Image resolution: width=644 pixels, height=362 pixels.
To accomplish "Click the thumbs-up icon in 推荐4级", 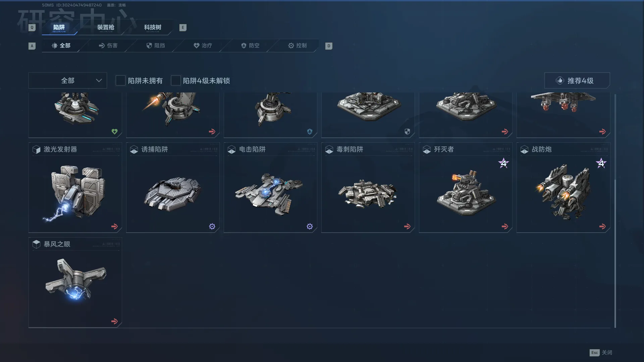I will coord(560,80).
